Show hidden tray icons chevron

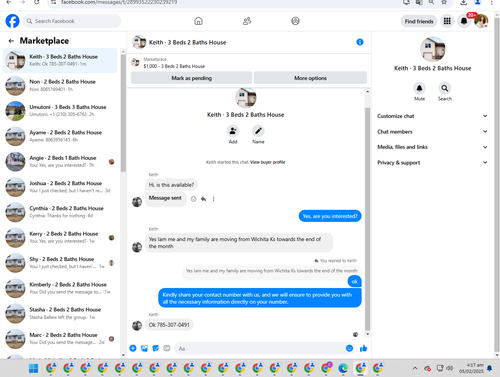[x=415, y=368]
